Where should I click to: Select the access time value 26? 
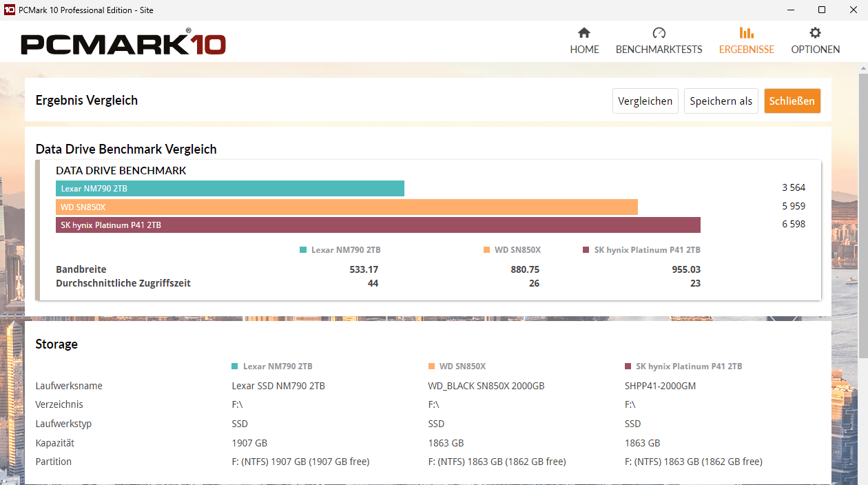[534, 283]
